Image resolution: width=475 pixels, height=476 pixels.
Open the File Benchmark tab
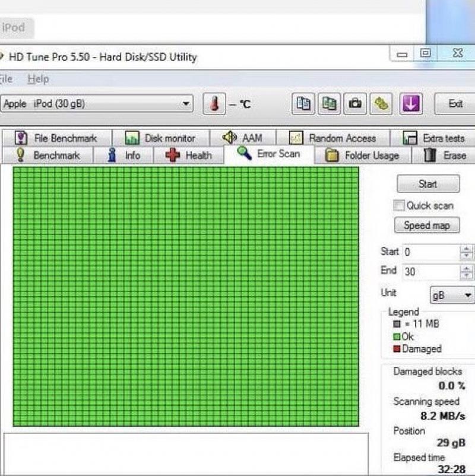pyautogui.click(x=57, y=138)
